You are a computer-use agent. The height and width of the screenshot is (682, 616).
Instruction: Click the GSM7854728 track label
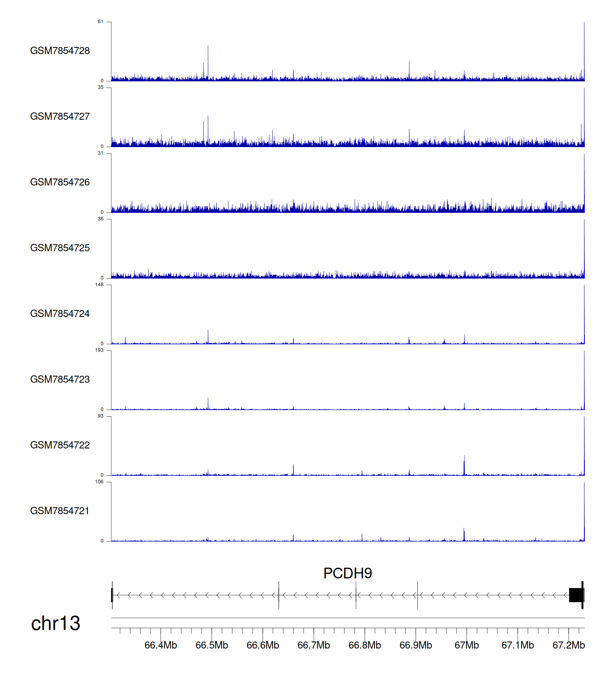click(60, 51)
